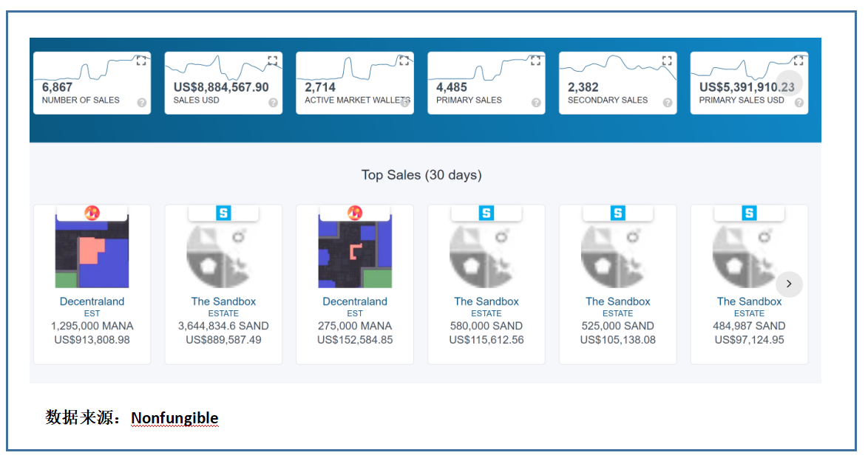Open the Sandbox 3,644,834.6 SAND estate thumbnail
The width and height of the screenshot is (868, 461).
pos(223,256)
